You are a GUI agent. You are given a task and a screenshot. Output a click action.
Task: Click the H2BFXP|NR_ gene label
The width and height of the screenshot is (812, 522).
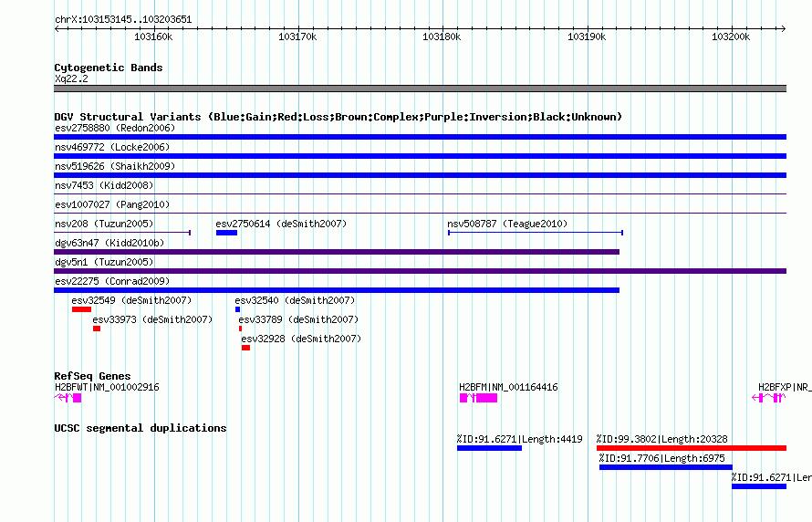coord(785,387)
